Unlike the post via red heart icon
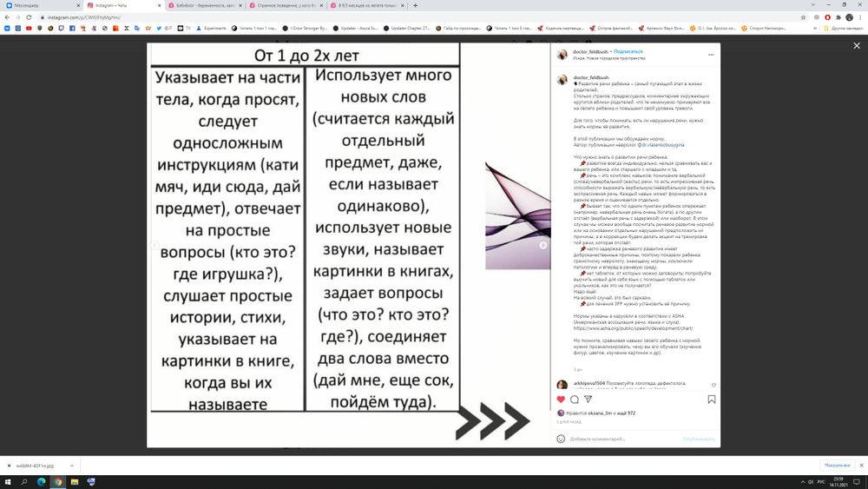This screenshot has height=489, width=868. [x=561, y=400]
